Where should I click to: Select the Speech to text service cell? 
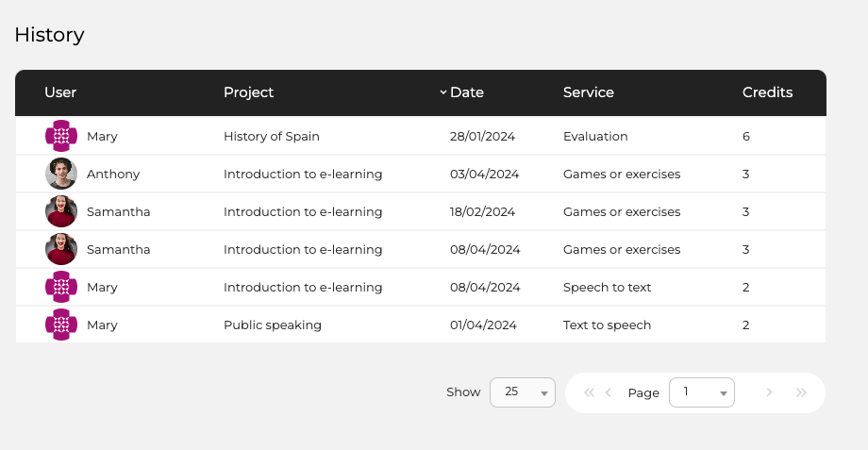[607, 287]
